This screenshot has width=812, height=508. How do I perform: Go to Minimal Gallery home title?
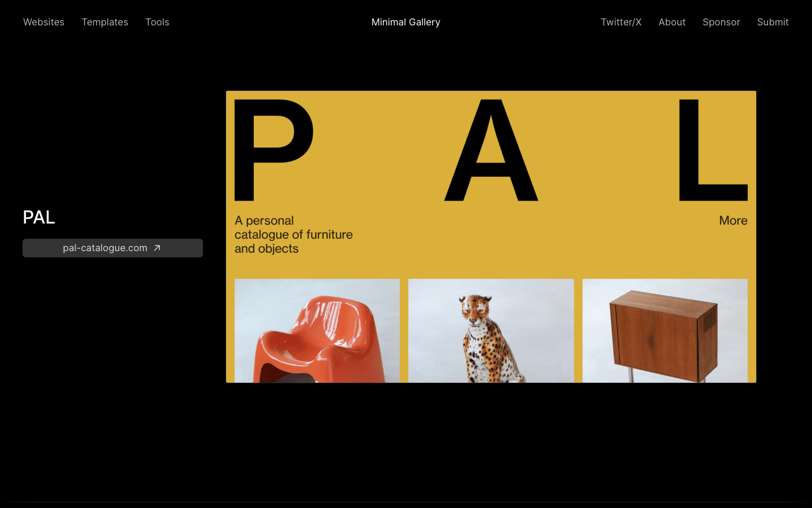click(x=406, y=22)
